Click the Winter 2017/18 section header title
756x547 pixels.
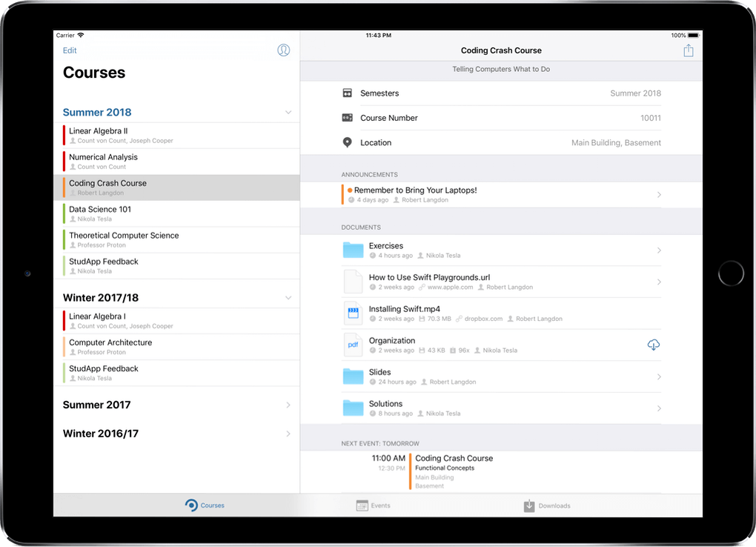point(101,298)
